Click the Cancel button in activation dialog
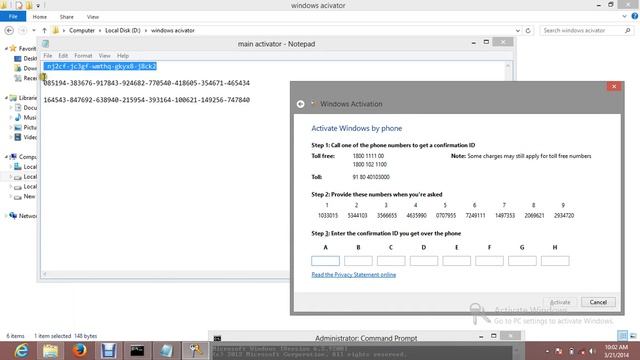 pos(598,302)
